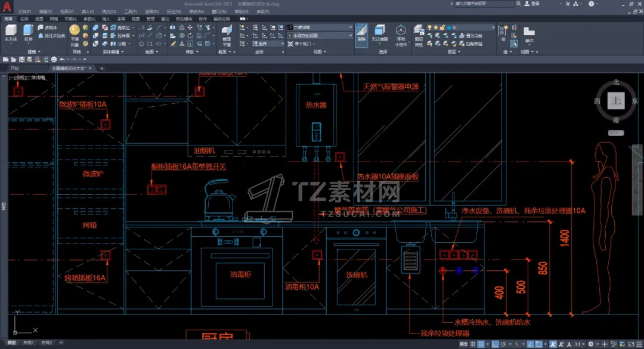Click the 模型 model space button in status bar
Viewport: 644px width, 349px height.
click(463, 344)
